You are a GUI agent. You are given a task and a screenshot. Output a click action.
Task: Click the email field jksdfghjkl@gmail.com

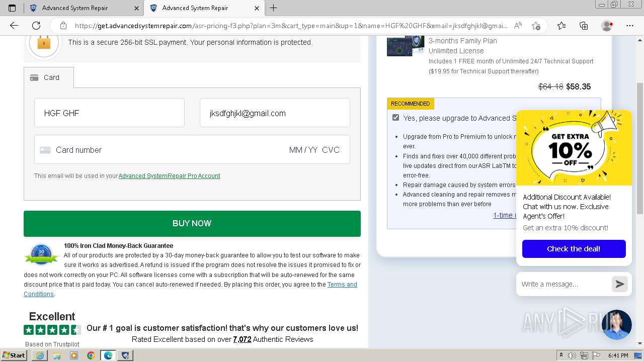[275, 113]
